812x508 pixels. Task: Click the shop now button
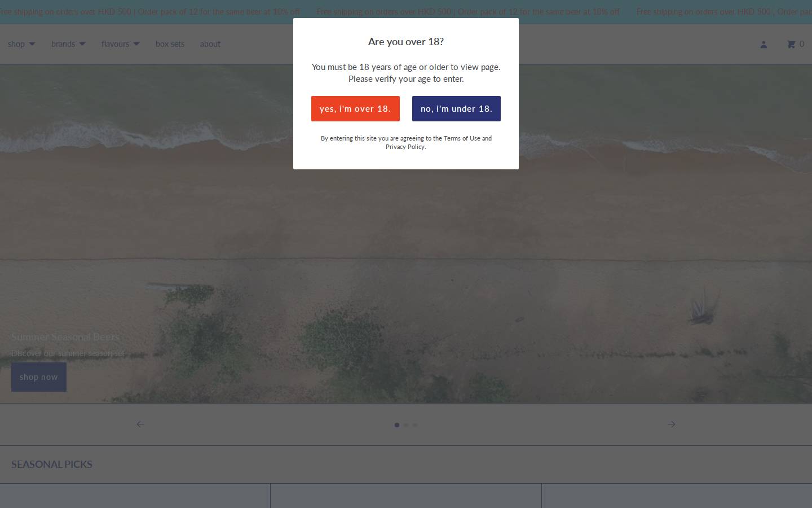[39, 377]
